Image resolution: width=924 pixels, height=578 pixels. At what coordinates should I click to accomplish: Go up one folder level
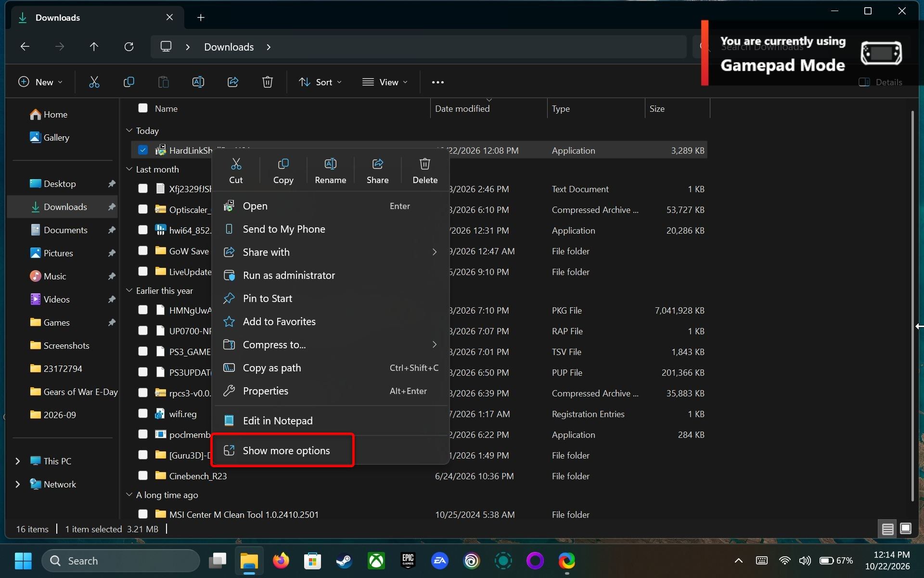pos(94,47)
